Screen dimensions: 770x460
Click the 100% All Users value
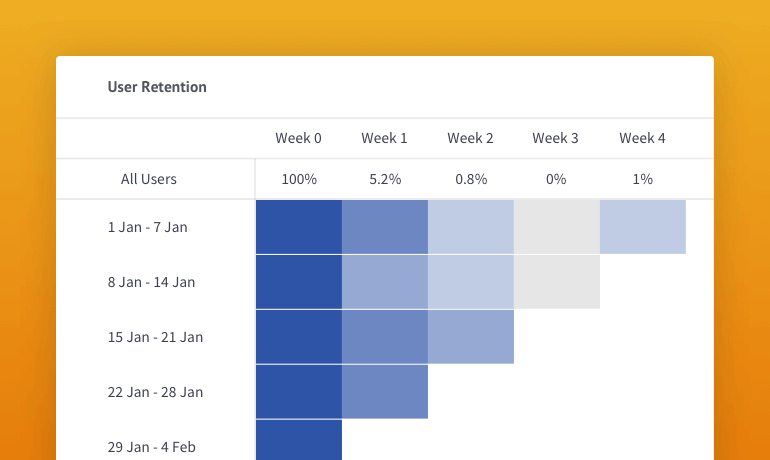(298, 179)
